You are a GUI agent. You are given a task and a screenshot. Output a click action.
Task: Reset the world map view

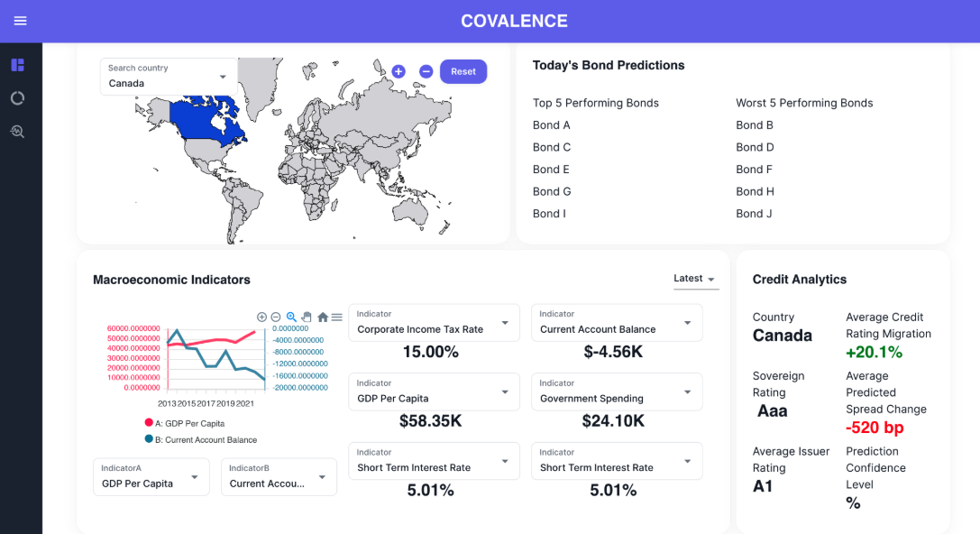tap(463, 71)
